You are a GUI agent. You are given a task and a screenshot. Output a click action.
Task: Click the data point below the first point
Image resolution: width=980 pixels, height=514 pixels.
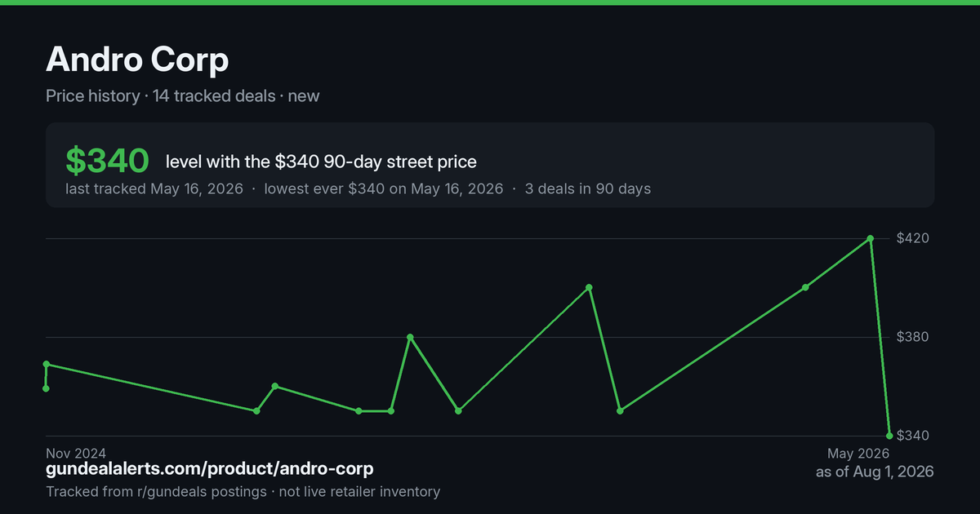pyautogui.click(x=46, y=388)
